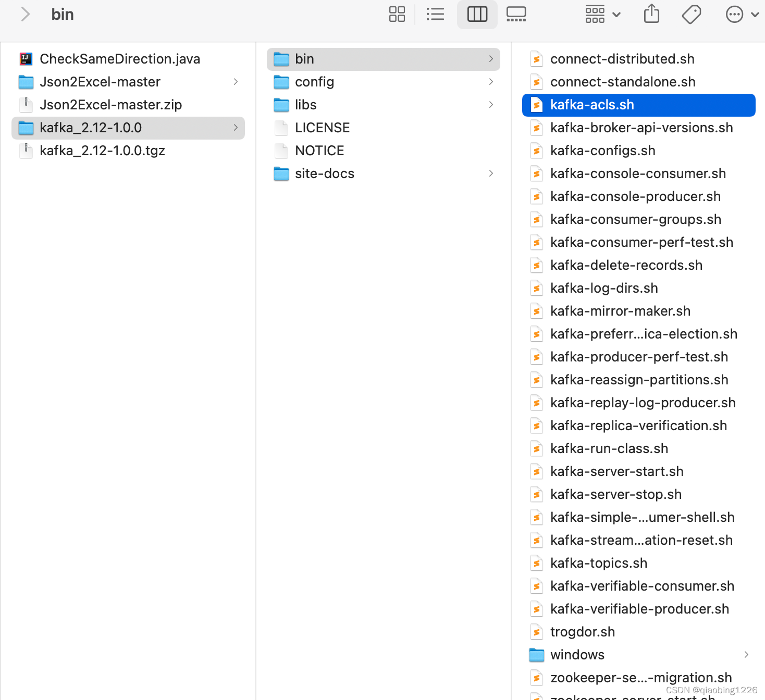Image resolution: width=765 pixels, height=700 pixels.
Task: Click the libs folder icon
Action: pos(281,105)
